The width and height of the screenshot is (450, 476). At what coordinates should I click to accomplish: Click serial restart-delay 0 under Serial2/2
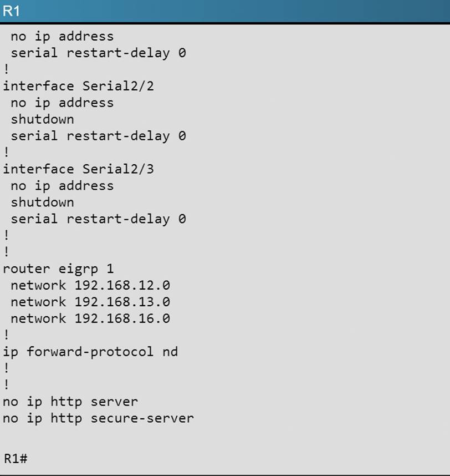click(98, 136)
